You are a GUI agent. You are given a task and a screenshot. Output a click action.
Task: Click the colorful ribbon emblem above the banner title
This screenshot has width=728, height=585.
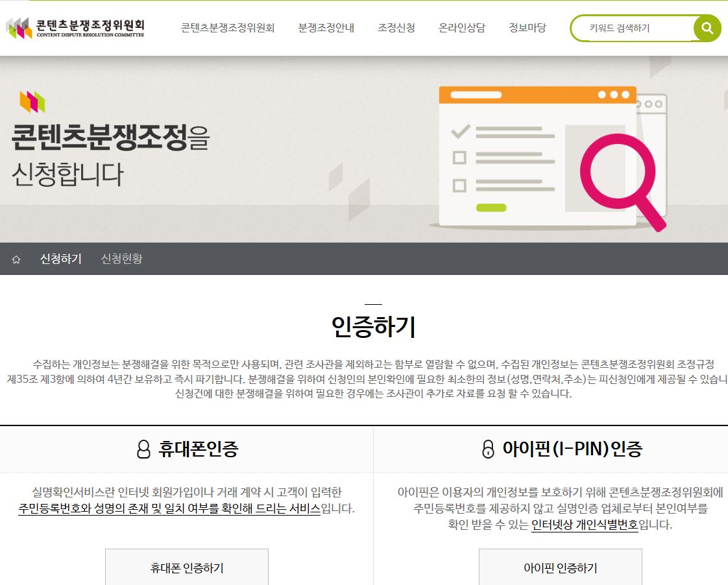click(32, 102)
